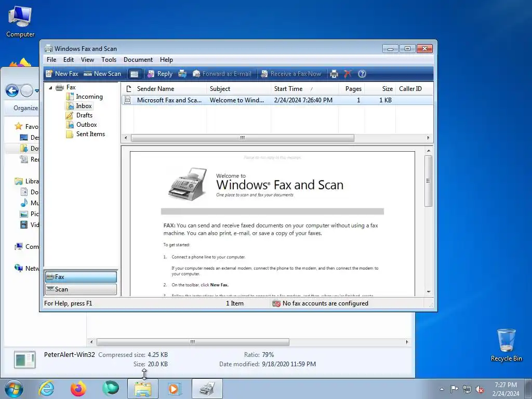
Task: Click message list scroll left arrow
Action: tap(126, 138)
